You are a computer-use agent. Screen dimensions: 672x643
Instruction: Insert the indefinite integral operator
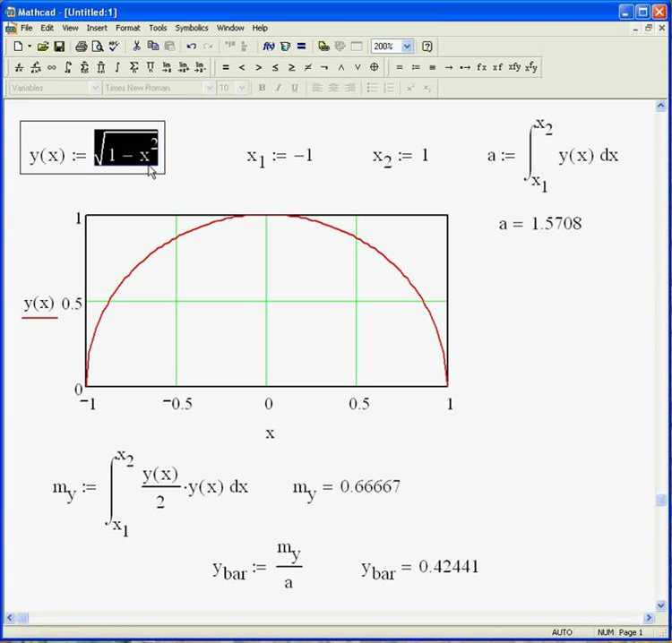point(117,67)
